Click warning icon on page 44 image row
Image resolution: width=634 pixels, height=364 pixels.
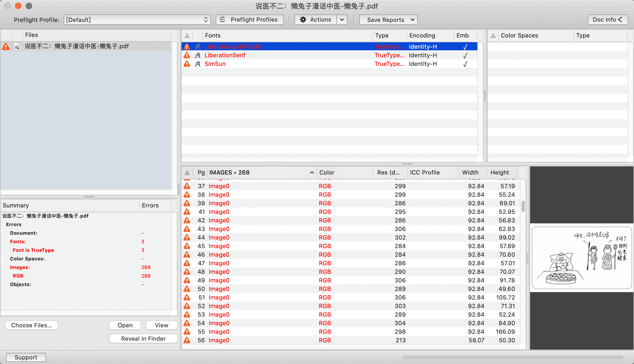(187, 237)
